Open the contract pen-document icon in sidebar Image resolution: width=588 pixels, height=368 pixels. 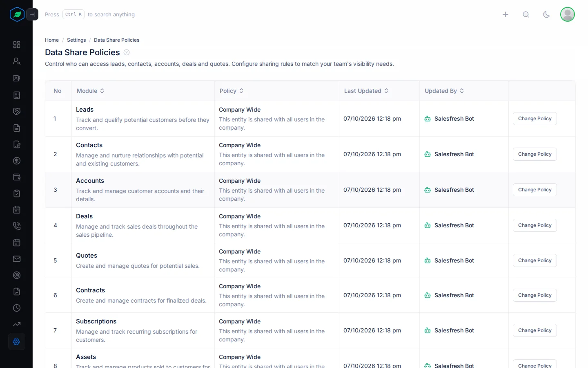17,144
